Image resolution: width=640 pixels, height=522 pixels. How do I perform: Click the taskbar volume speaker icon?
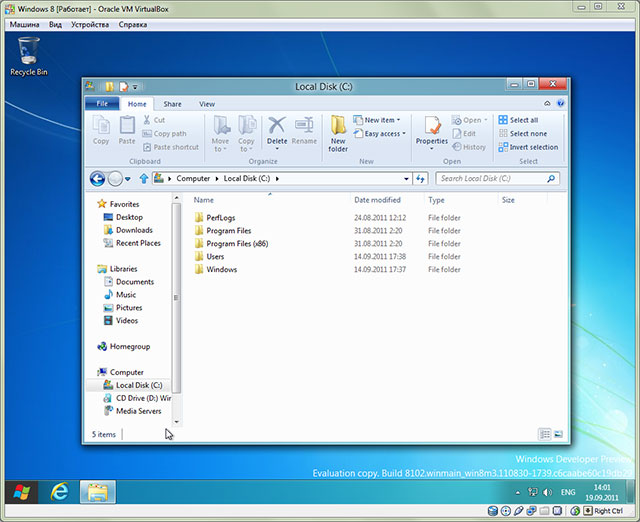pyautogui.click(x=547, y=492)
